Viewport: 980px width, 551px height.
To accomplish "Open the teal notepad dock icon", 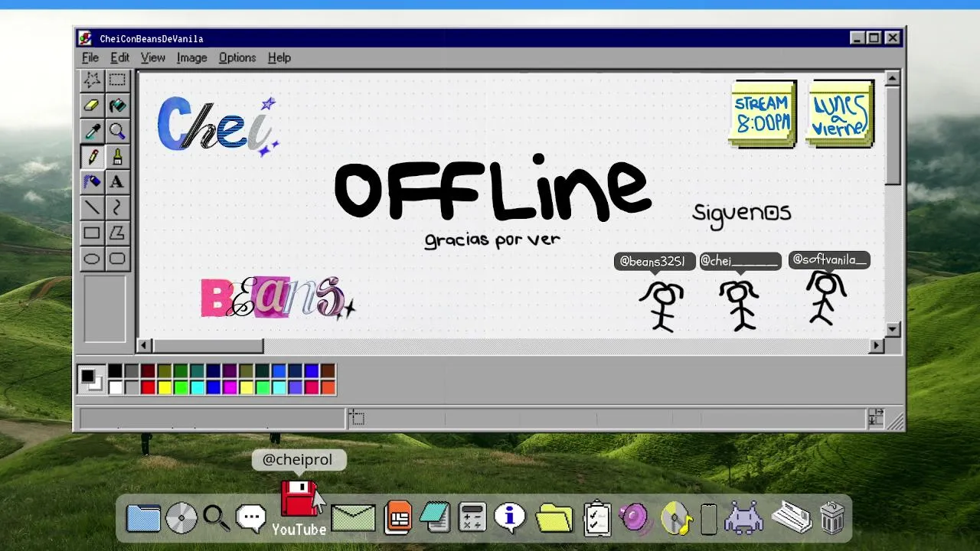I will click(x=435, y=517).
